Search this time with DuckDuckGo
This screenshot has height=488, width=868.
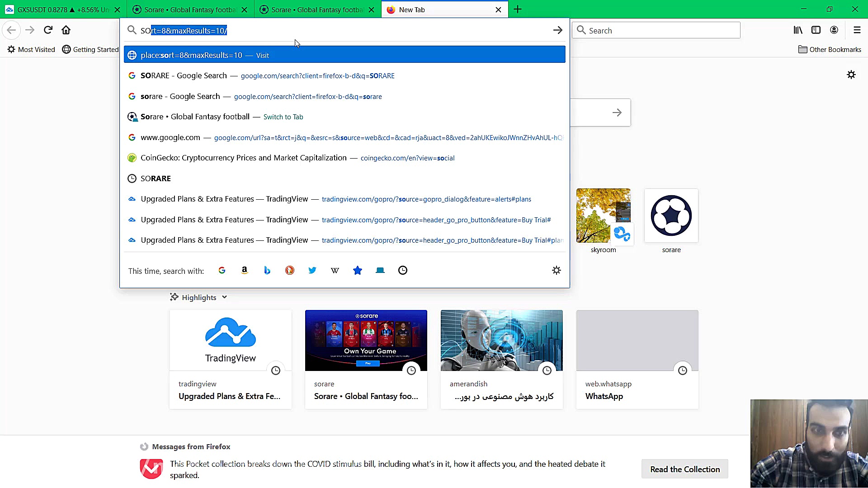tap(290, 270)
